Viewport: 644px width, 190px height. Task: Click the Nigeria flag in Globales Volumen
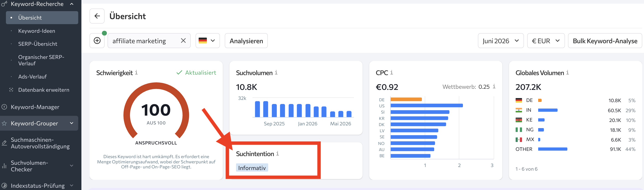(519, 130)
